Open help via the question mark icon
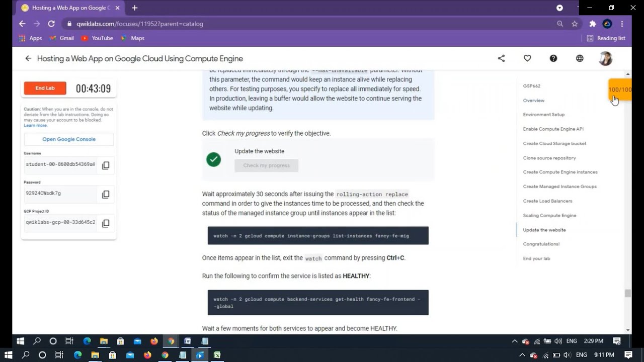 click(553, 58)
